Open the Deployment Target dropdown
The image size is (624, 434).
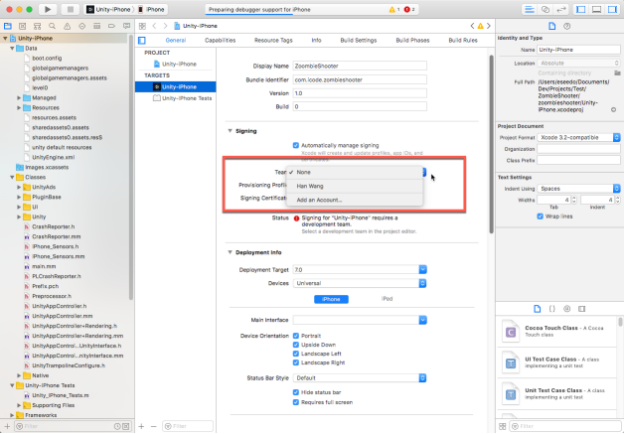click(423, 270)
